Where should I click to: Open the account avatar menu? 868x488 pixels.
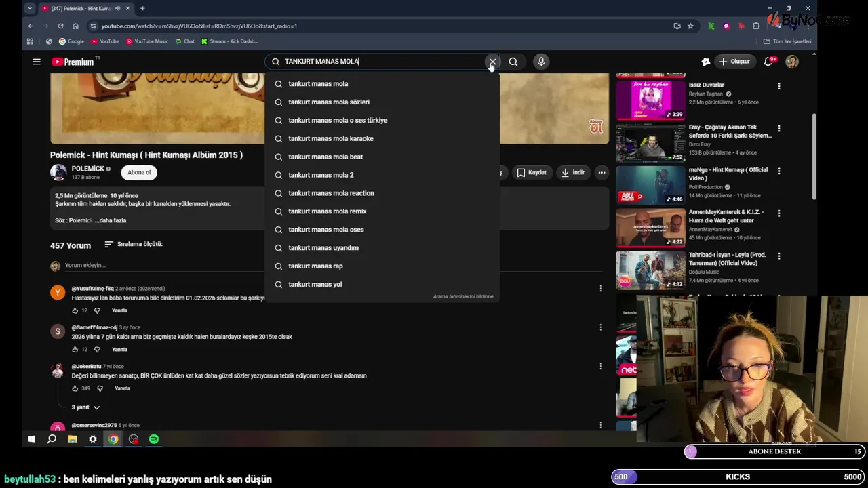[x=792, y=62]
